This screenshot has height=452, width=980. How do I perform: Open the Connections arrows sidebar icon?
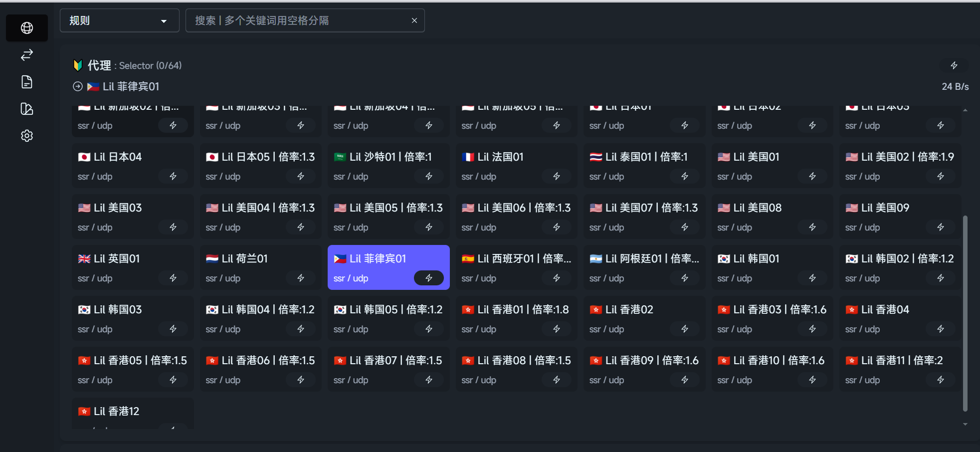(x=27, y=55)
